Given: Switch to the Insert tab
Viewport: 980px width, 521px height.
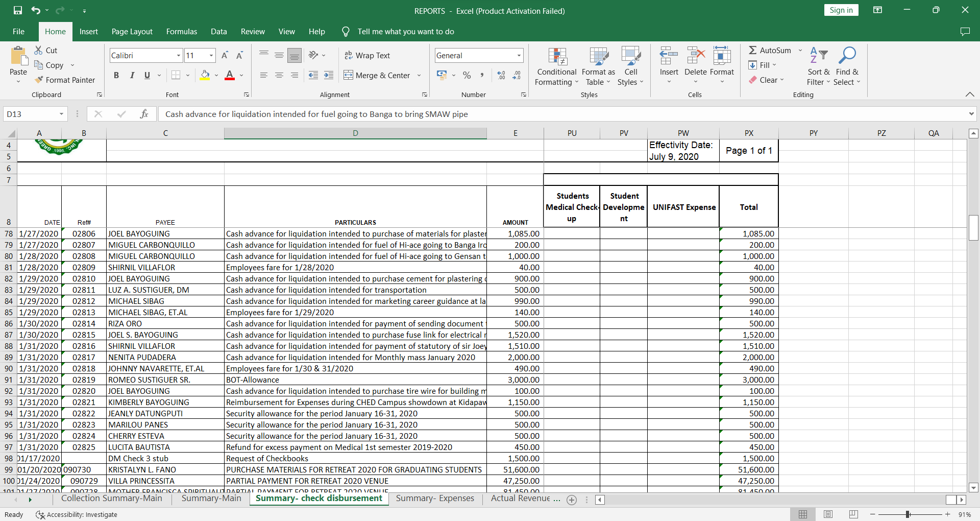Looking at the screenshot, I should [x=89, y=32].
